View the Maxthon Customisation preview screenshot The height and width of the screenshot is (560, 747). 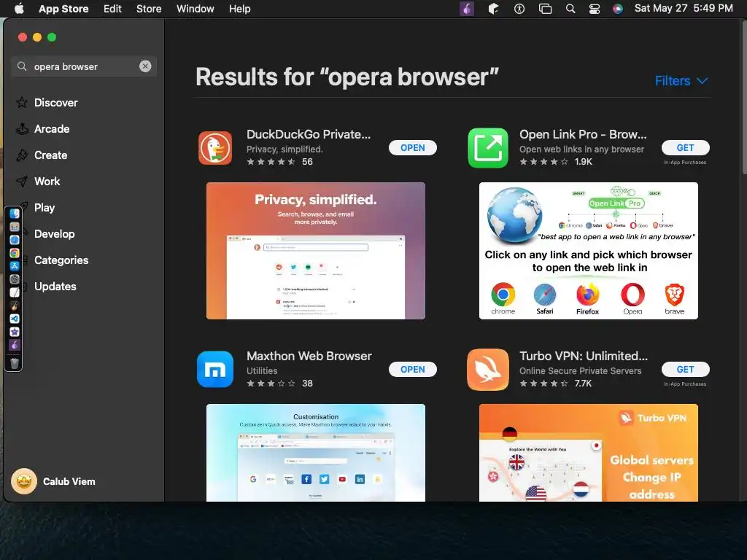click(315, 452)
